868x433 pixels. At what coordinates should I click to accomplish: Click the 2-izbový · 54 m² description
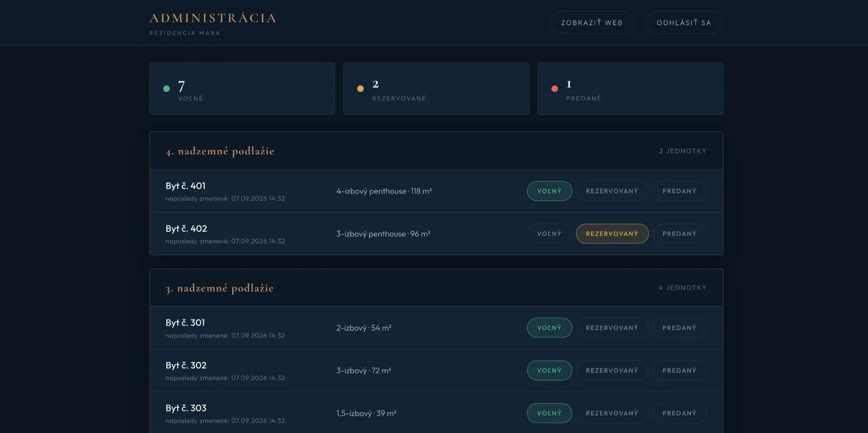364,328
